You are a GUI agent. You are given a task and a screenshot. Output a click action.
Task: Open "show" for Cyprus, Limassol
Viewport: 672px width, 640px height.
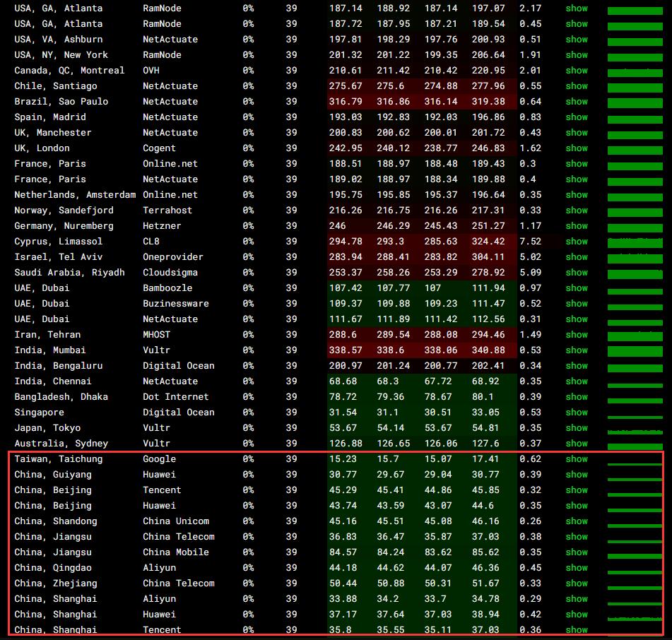(x=577, y=241)
